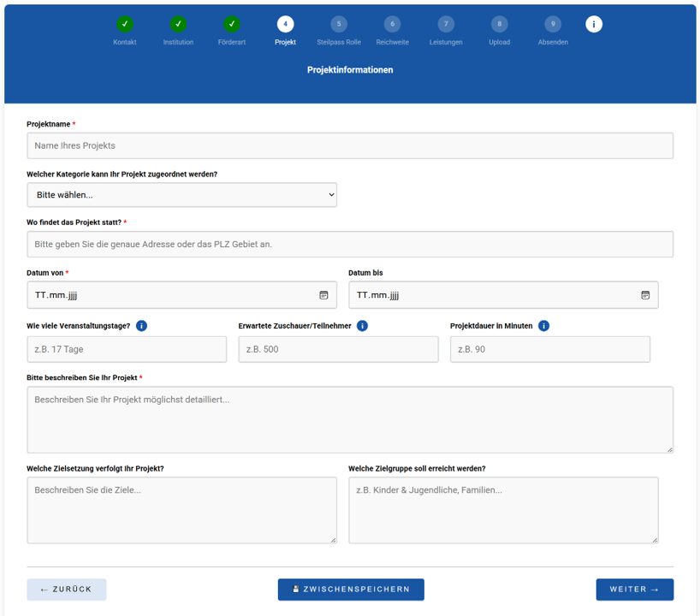This screenshot has height=616, width=700.
Task: Click the Upload step label
Action: click(x=500, y=42)
